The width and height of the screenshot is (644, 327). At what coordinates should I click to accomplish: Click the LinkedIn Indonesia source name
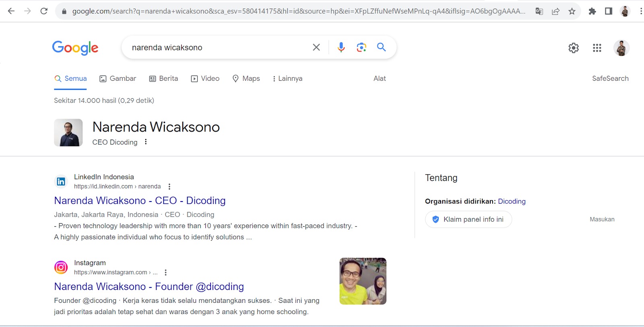tap(104, 177)
